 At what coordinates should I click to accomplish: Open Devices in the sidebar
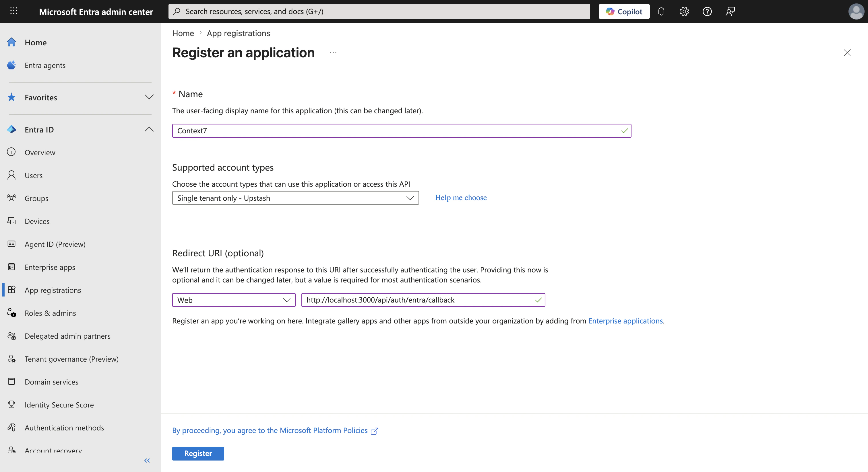pos(37,221)
